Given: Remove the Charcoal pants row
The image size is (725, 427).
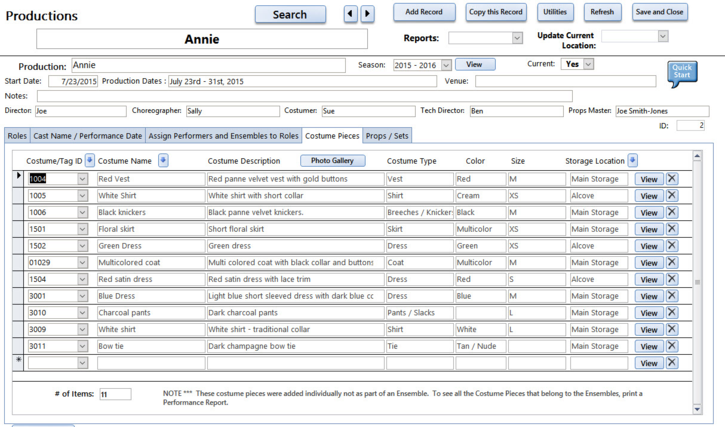Looking at the screenshot, I should tap(672, 312).
